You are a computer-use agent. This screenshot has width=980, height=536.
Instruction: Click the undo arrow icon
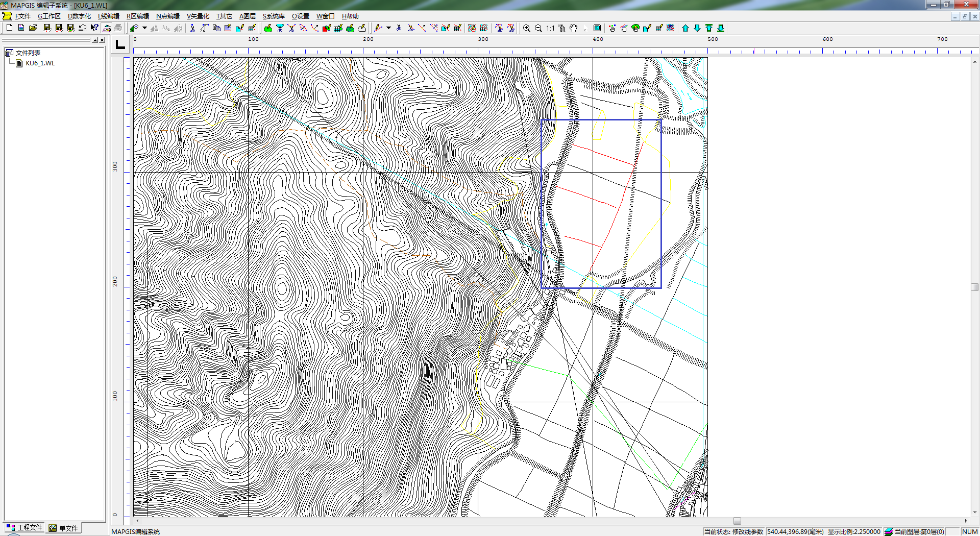coord(83,28)
